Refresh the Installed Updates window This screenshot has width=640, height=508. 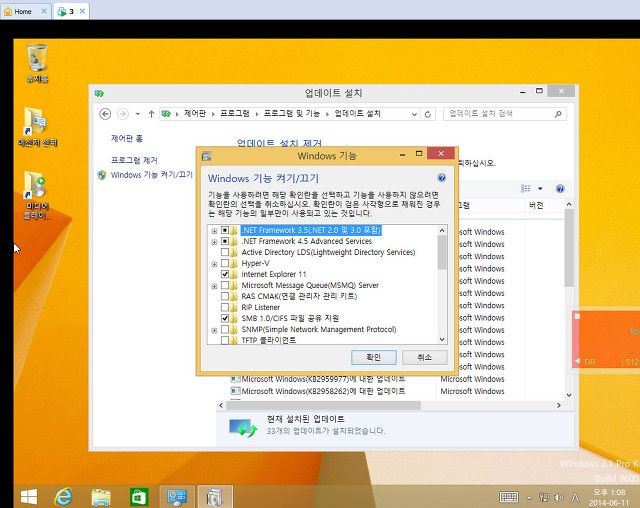click(428, 114)
